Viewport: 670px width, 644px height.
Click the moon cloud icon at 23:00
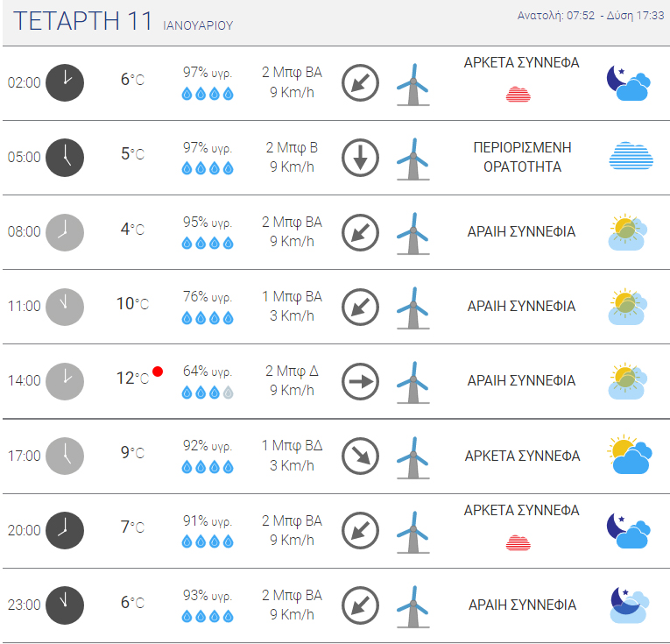point(629,605)
